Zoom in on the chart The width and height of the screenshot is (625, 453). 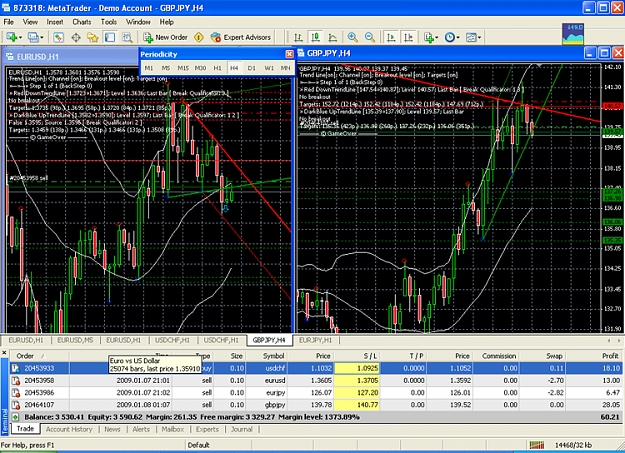(x=352, y=37)
